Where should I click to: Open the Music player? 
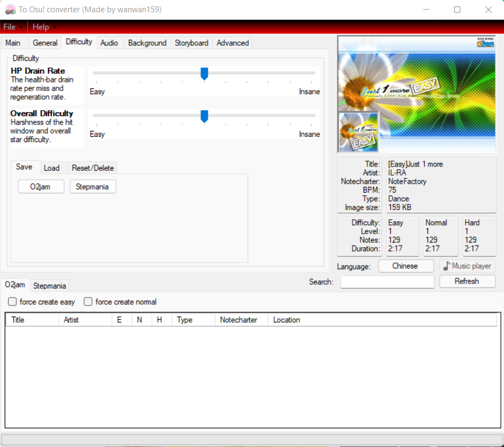point(467,266)
